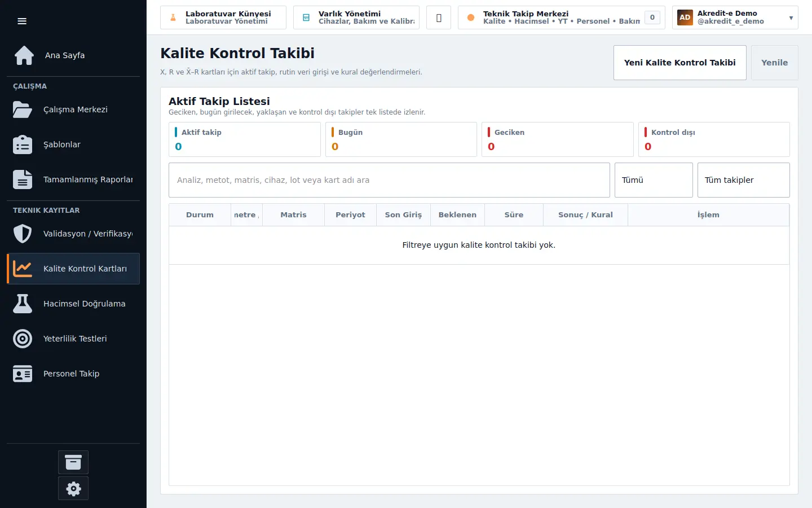Open Teknik Takip Merkezi menu

click(562, 17)
